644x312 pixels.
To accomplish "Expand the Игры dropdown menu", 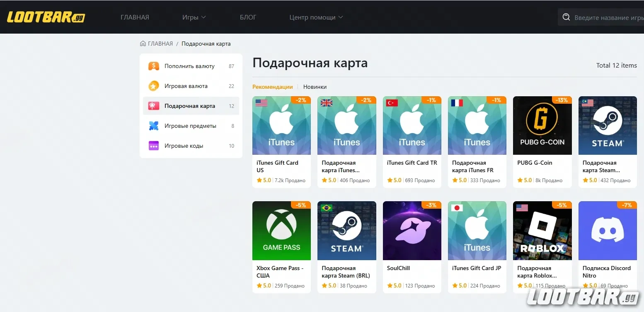I will pyautogui.click(x=194, y=17).
